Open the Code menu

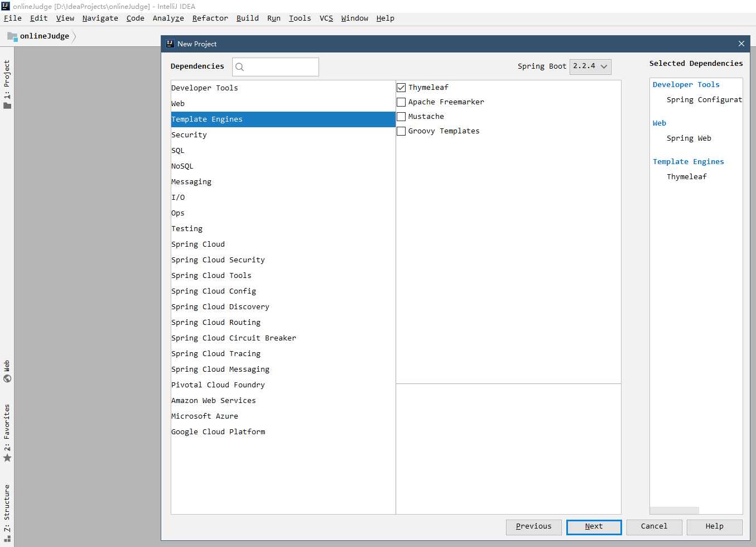136,18
